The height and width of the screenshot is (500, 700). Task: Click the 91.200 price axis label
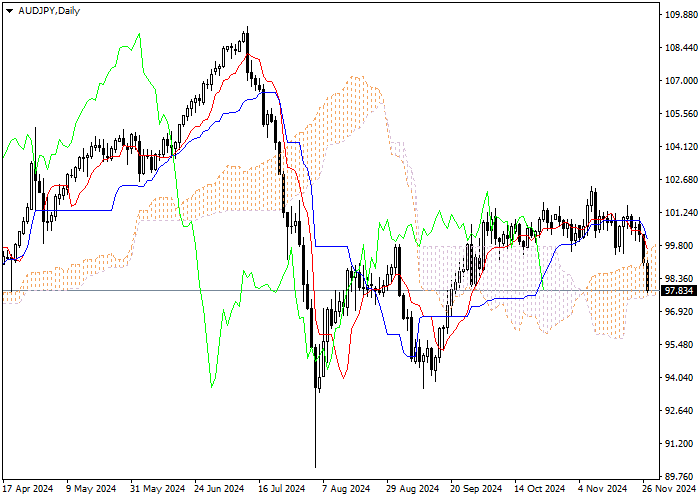[x=679, y=444]
